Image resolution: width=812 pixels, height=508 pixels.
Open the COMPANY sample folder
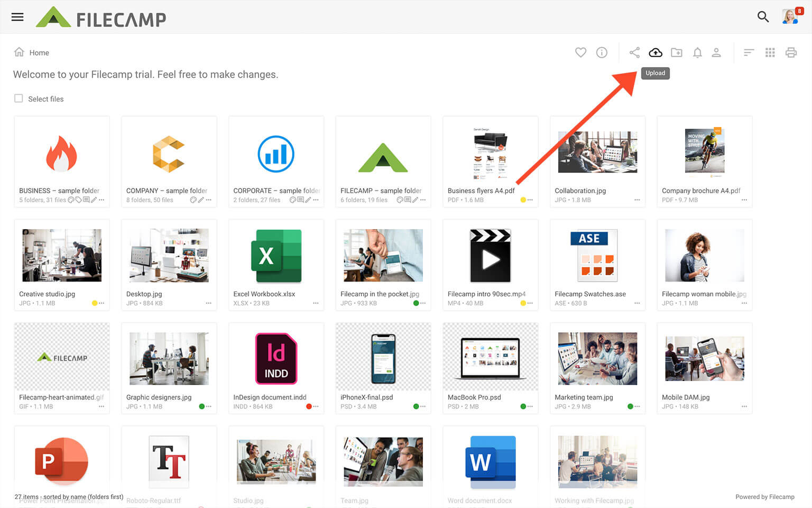[169, 153]
